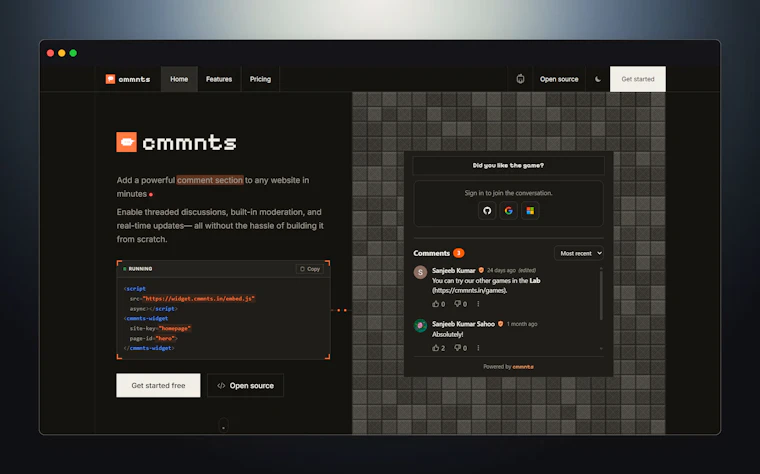Click the highlighted 'comment section' text

coord(210,180)
